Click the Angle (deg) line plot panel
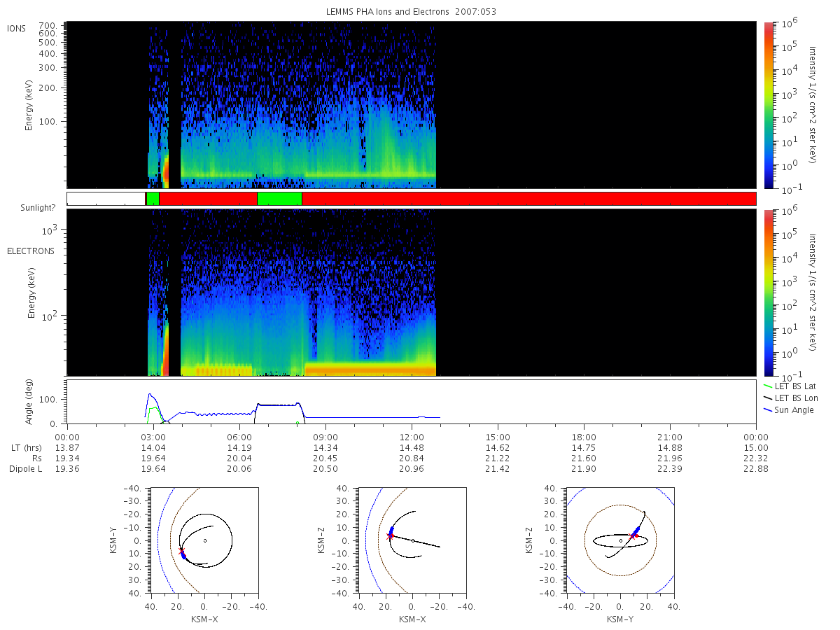 pyautogui.click(x=412, y=402)
